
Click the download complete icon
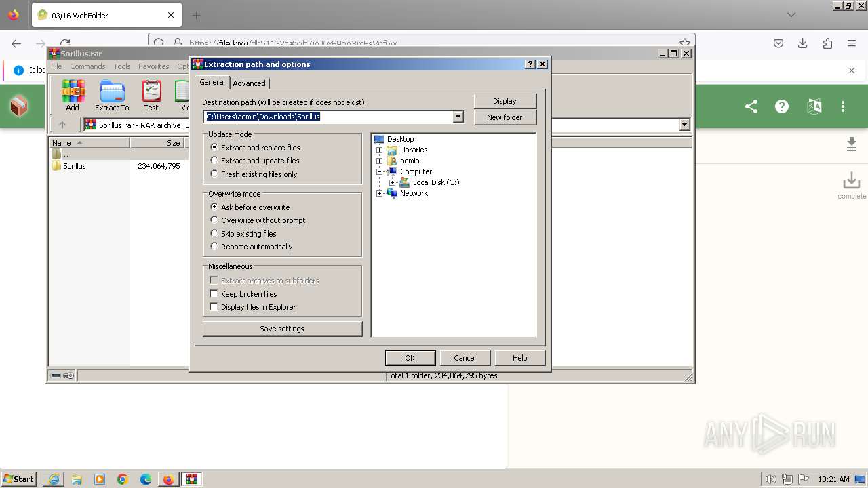coord(852,181)
